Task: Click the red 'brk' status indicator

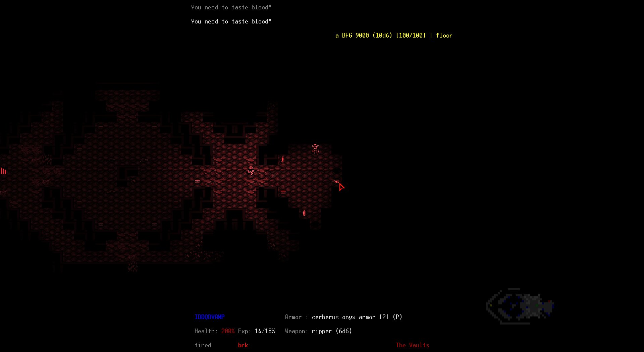Action: click(x=243, y=345)
